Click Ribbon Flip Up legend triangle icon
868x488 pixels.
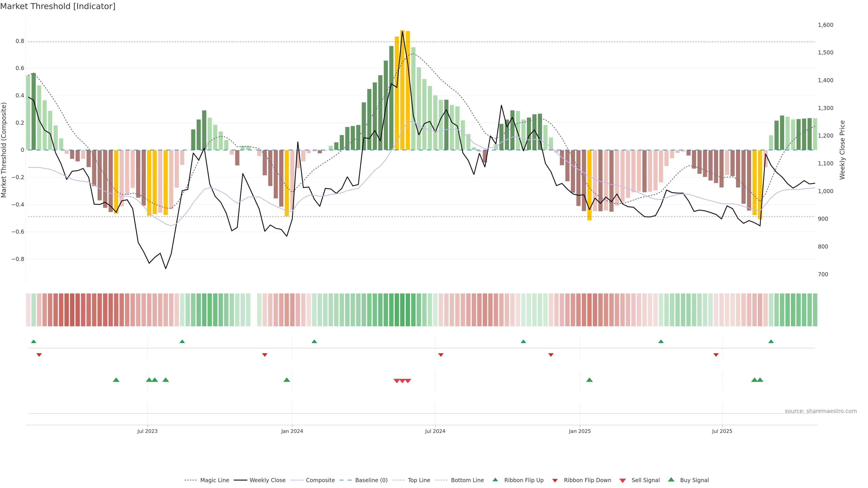(495, 480)
